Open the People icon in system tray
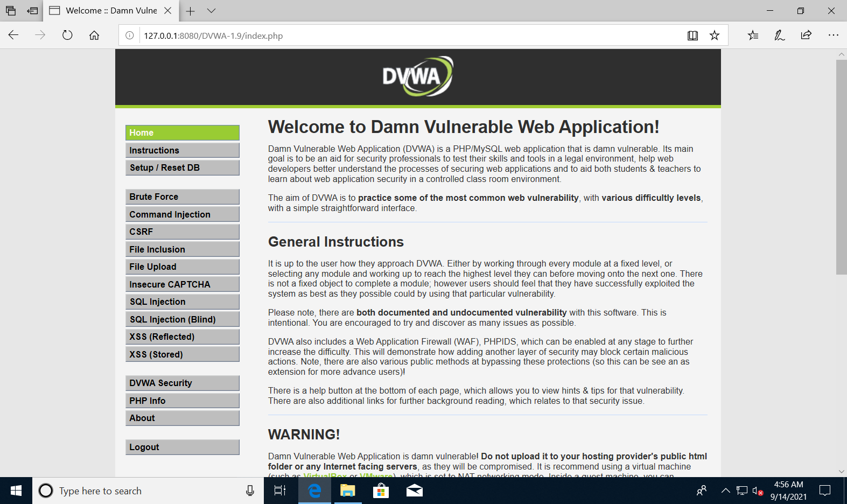This screenshot has height=504, width=847. [702, 491]
